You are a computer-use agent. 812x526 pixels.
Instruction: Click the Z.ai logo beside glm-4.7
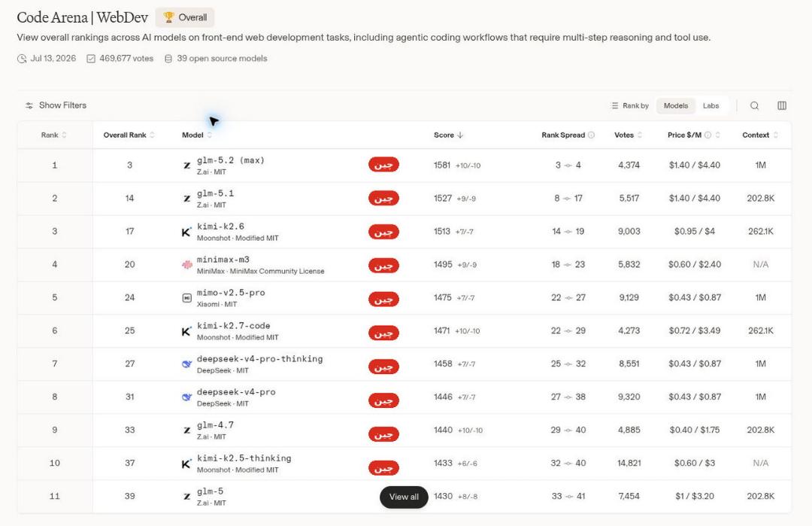click(187, 430)
